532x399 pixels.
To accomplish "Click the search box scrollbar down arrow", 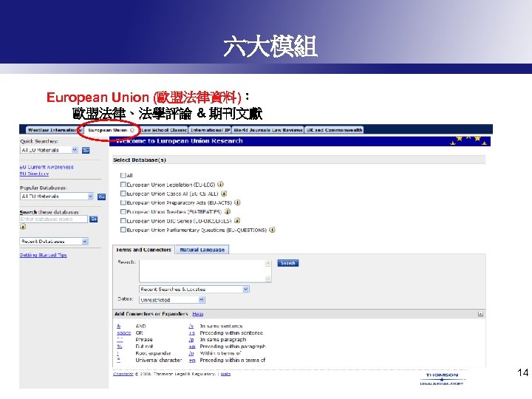I will 268,279.
